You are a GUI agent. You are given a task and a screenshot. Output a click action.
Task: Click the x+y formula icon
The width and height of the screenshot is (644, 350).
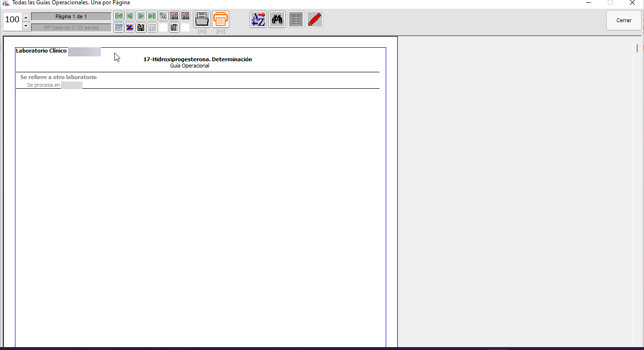[x=118, y=27]
